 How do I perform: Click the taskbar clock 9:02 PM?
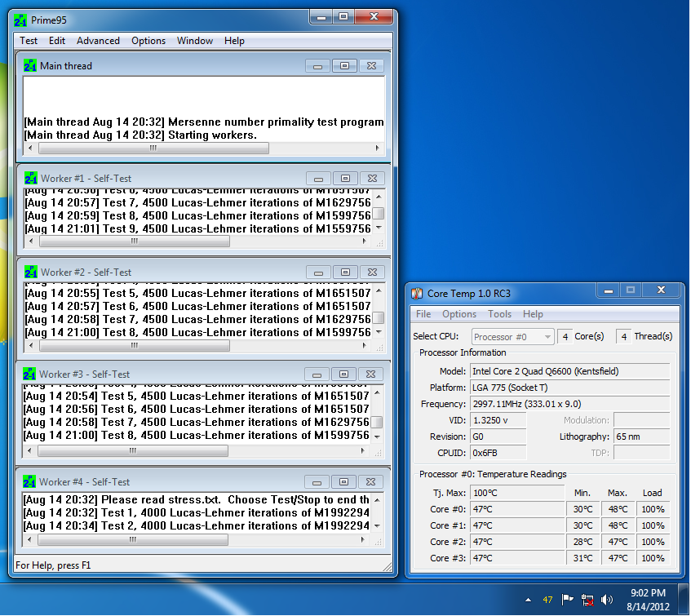click(648, 593)
